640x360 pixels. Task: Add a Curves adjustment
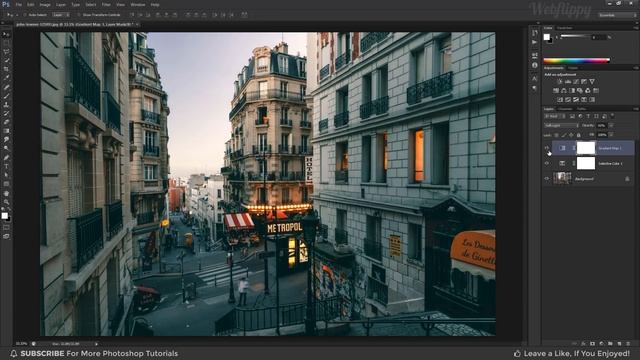pyautogui.click(x=576, y=82)
